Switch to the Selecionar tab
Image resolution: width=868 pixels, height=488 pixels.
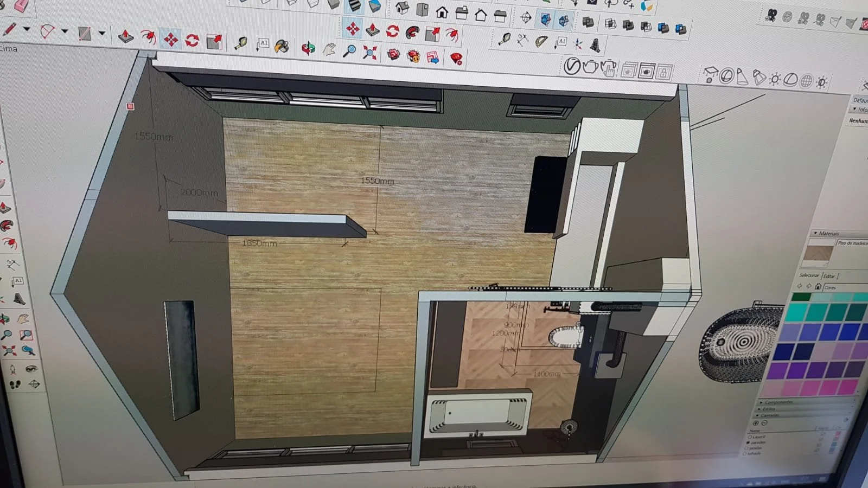[809, 275]
